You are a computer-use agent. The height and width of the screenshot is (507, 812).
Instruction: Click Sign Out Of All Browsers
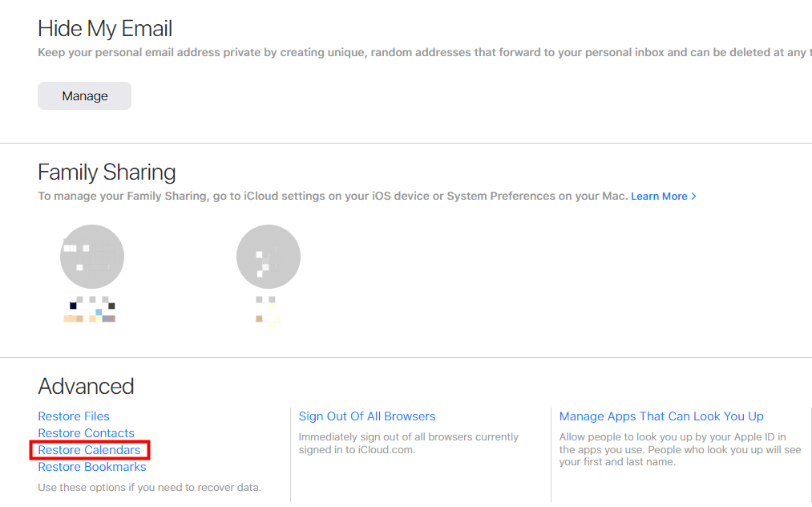click(x=367, y=416)
